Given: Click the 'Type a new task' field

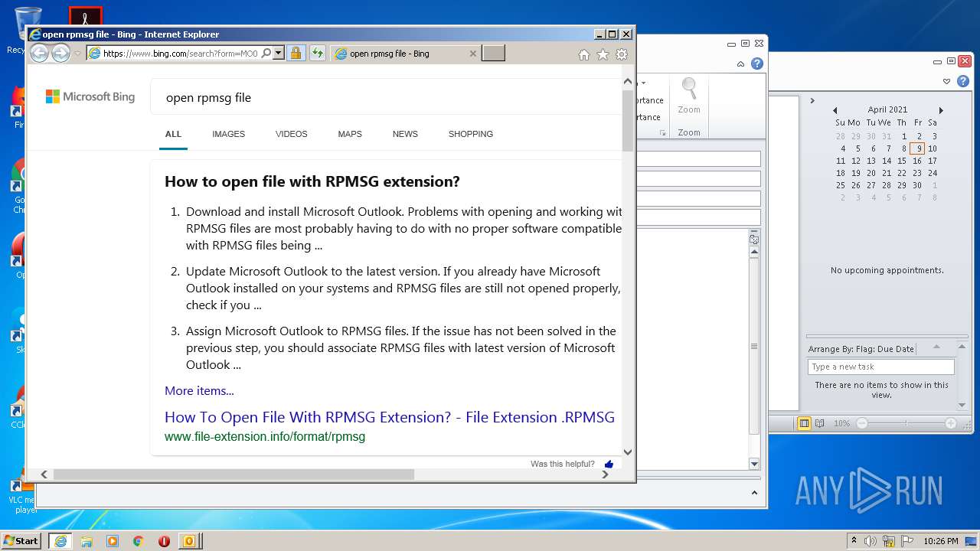Looking at the screenshot, I should pyautogui.click(x=881, y=367).
